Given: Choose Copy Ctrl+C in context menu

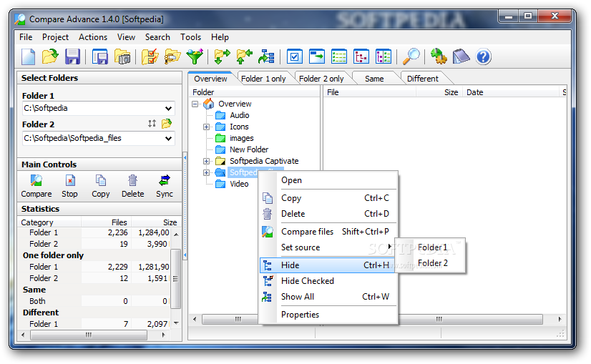Looking at the screenshot, I should (x=327, y=198).
